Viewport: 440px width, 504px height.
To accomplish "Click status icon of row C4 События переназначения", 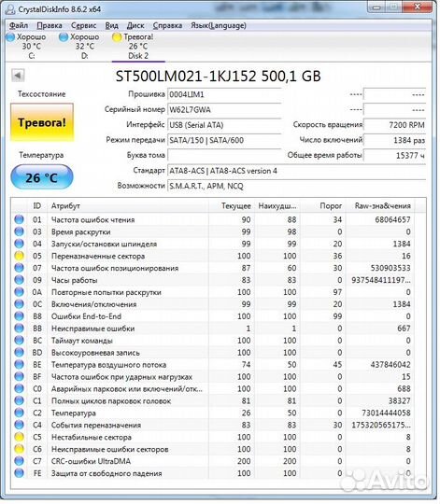I will tap(20, 425).
